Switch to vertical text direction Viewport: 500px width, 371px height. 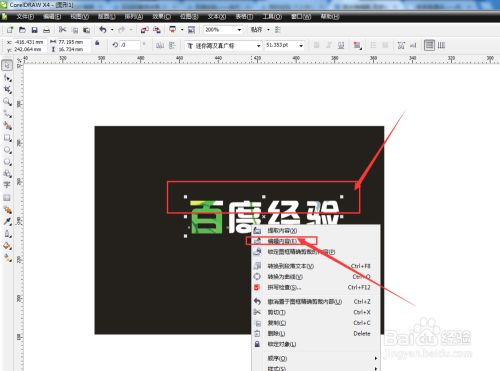click(441, 45)
